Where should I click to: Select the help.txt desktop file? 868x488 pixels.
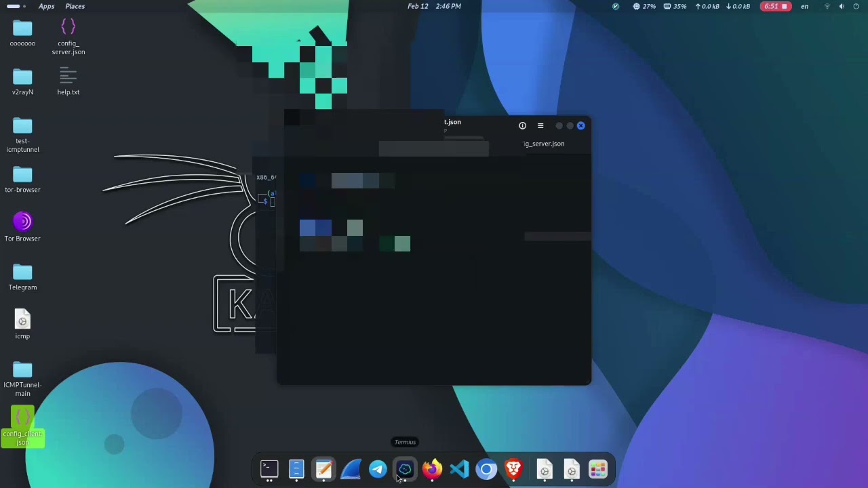click(68, 81)
